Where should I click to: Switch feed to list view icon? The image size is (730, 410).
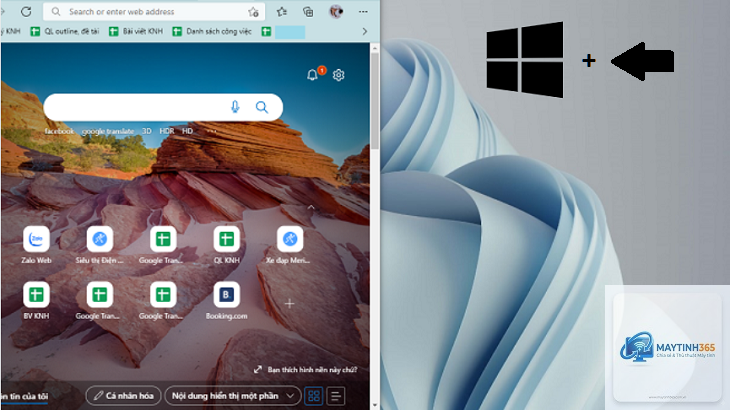(336, 396)
